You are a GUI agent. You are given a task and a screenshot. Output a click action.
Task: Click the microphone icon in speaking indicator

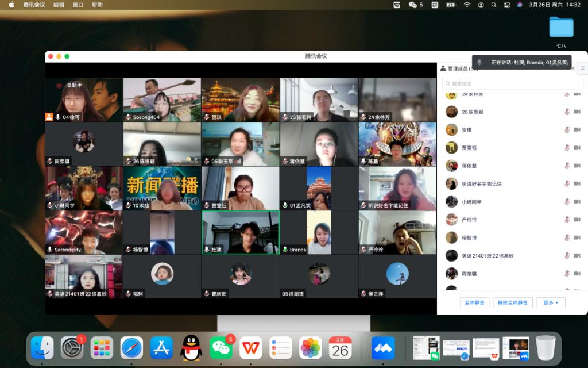pyautogui.click(x=479, y=62)
